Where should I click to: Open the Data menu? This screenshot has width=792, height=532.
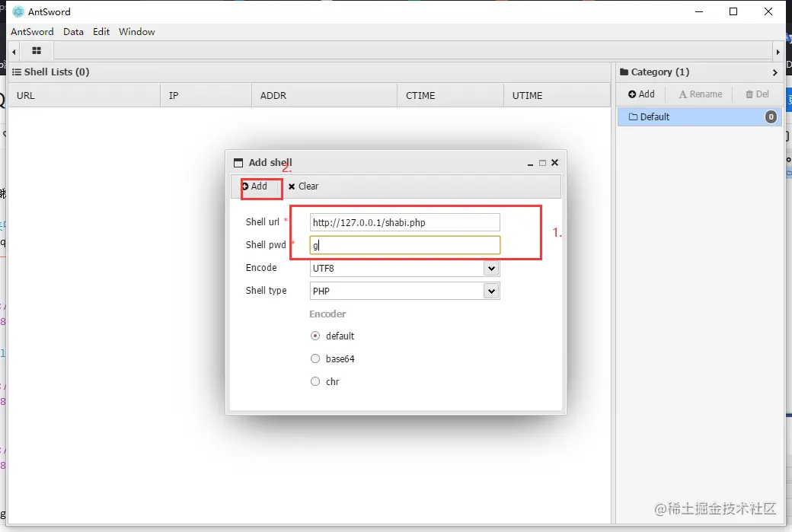point(73,31)
